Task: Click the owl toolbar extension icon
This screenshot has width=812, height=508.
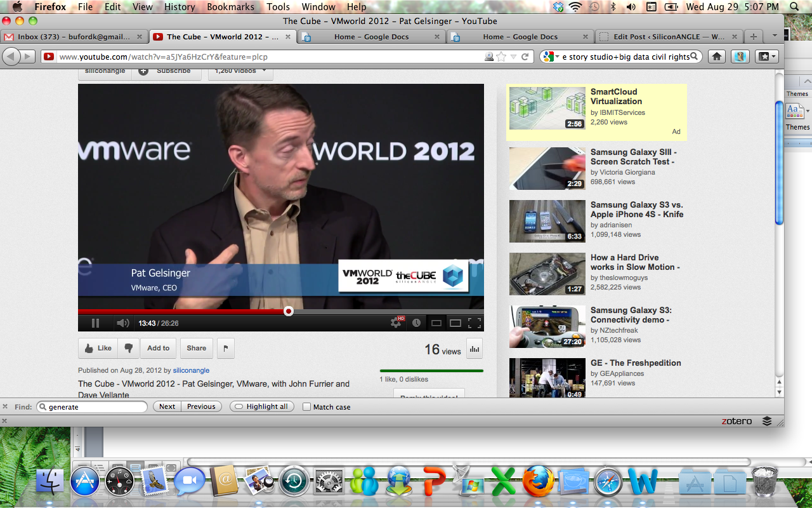Action: click(740, 57)
